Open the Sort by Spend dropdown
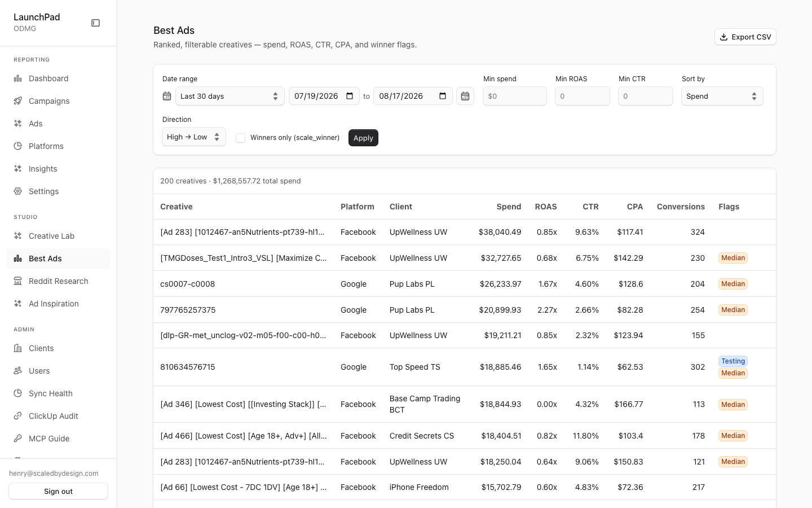This screenshot has width=812, height=508. pyautogui.click(x=722, y=96)
